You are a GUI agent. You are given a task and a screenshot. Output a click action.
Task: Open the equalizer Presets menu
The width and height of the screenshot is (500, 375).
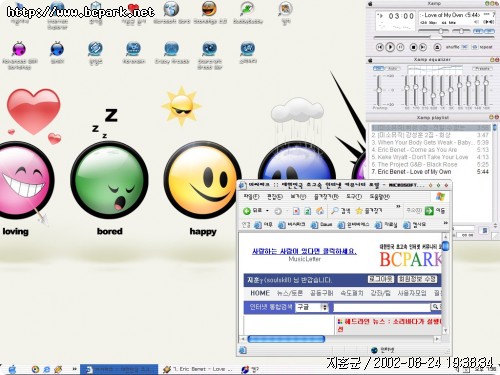[482, 68]
